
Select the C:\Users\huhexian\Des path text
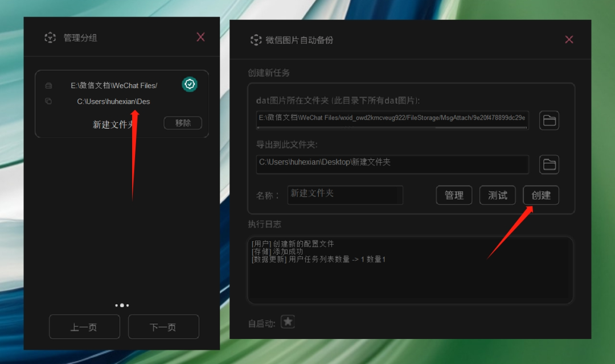pyautogui.click(x=113, y=101)
